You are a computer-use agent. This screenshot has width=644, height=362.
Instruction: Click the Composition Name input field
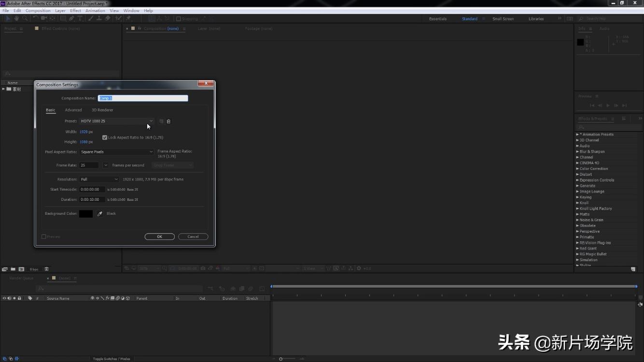tap(143, 98)
